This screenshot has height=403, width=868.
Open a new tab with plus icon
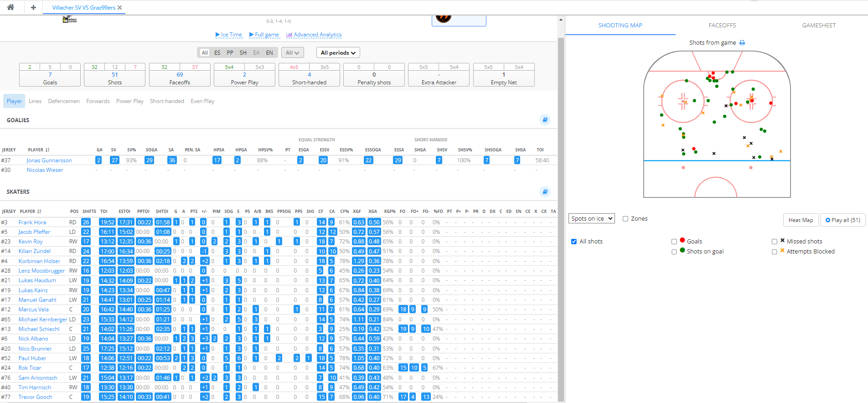click(33, 7)
